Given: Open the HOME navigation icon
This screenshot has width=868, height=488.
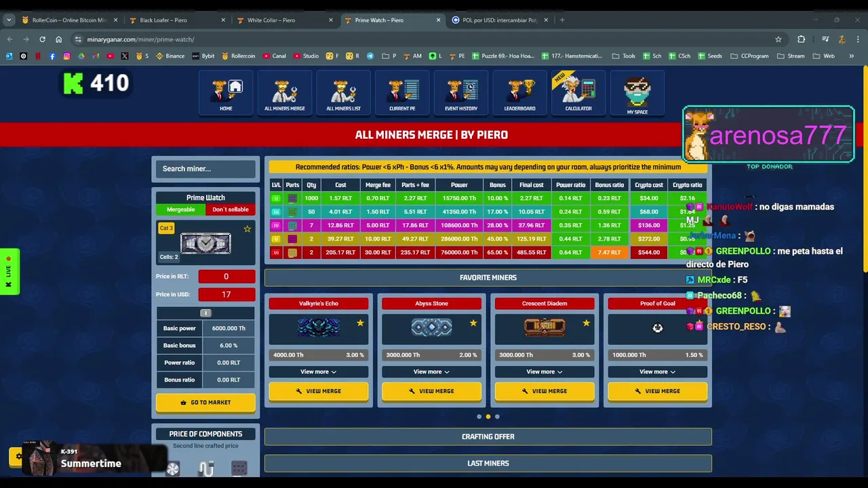Looking at the screenshot, I should [226, 94].
